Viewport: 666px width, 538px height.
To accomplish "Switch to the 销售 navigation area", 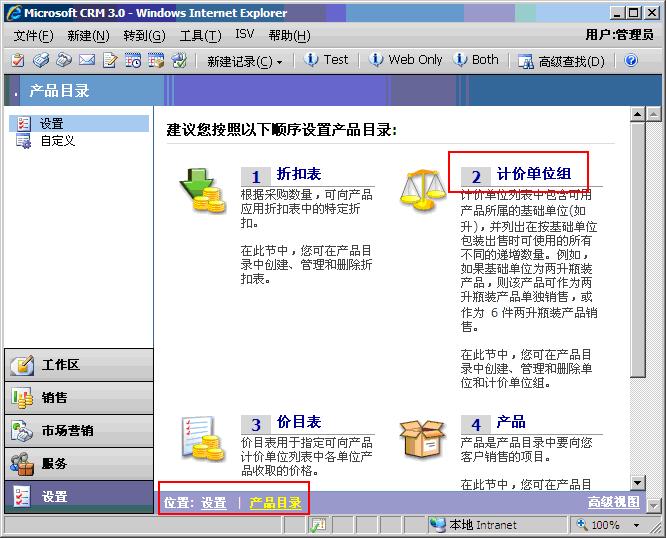I will pyautogui.click(x=79, y=398).
